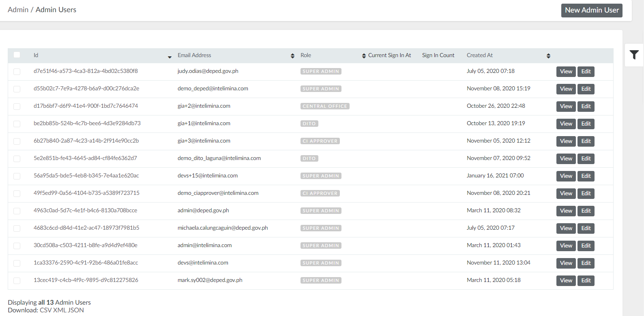Open the filter funnel icon panel
Viewport: 644px width, 316px height.
pyautogui.click(x=634, y=55)
